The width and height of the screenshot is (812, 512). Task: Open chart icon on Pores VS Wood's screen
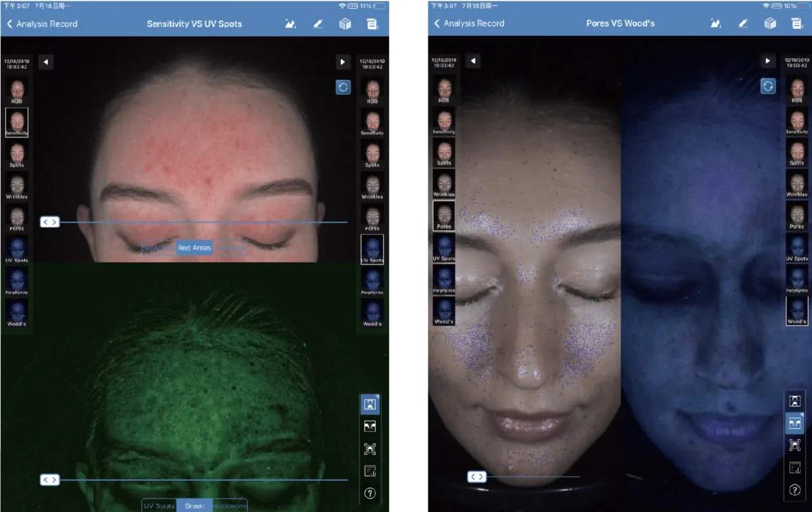point(716,23)
